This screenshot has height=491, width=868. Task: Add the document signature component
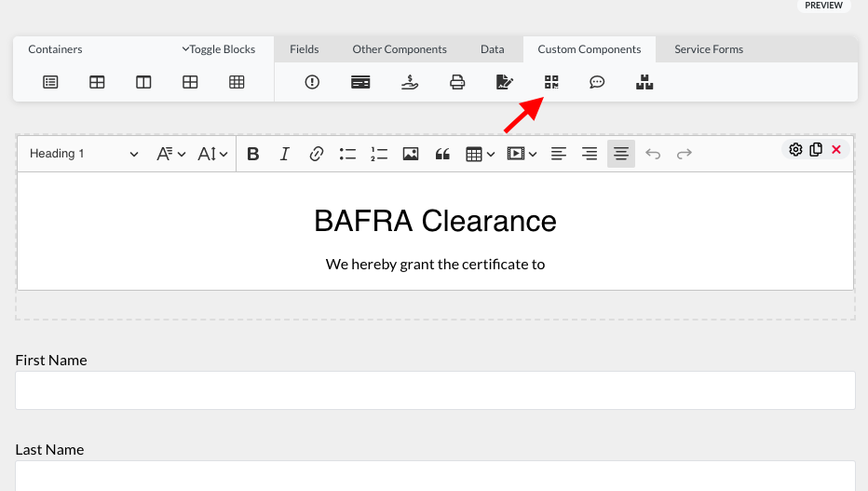click(x=504, y=83)
